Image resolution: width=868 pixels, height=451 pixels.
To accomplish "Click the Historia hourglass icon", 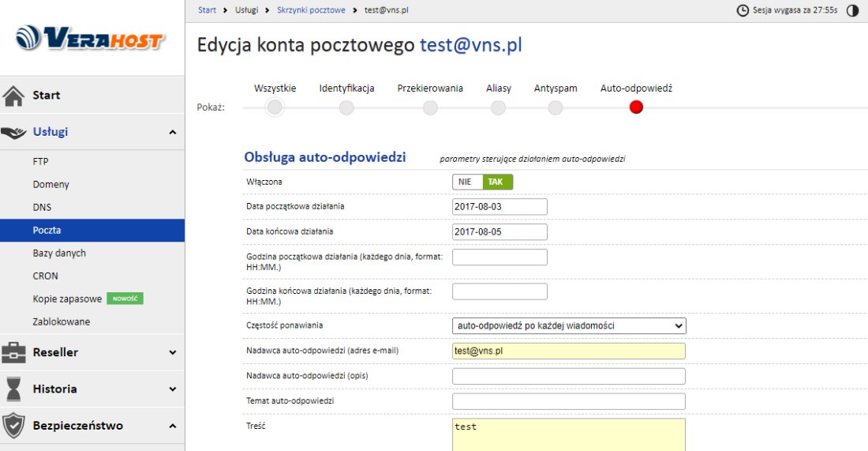I will (x=13, y=389).
